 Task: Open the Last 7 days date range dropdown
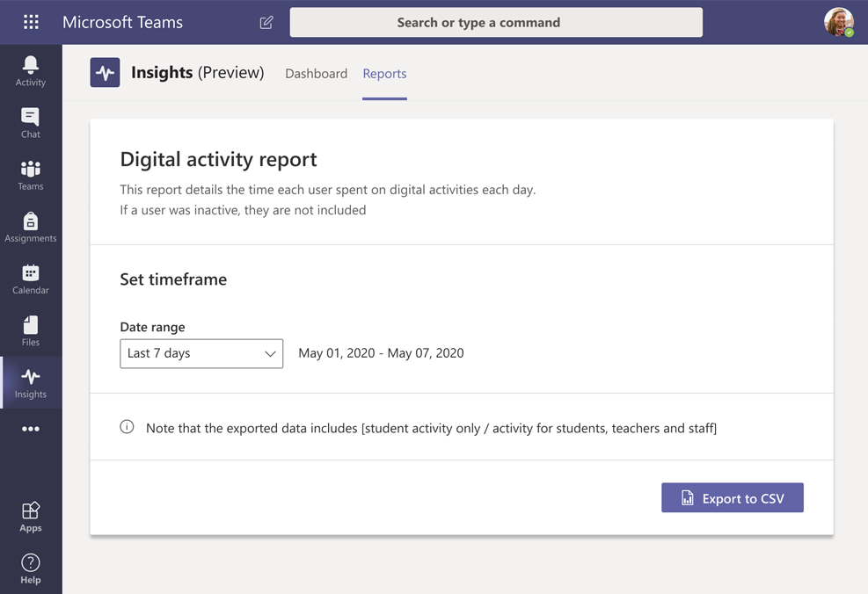click(x=201, y=353)
